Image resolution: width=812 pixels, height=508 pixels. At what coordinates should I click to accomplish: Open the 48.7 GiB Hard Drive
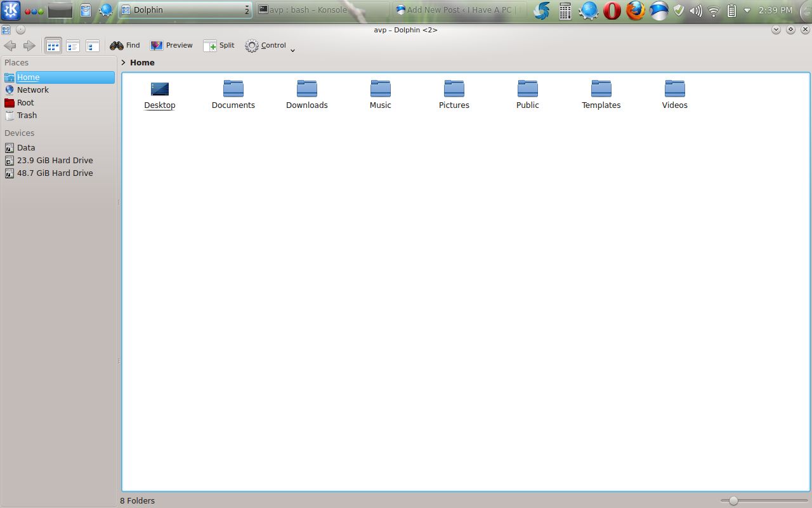(x=59, y=173)
